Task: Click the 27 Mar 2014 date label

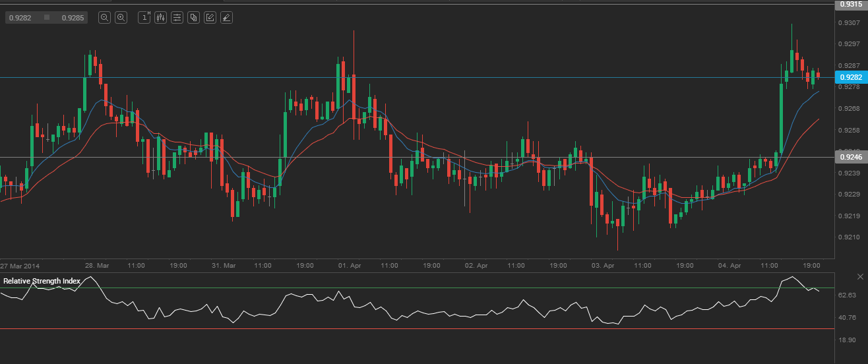Action: 19,265
